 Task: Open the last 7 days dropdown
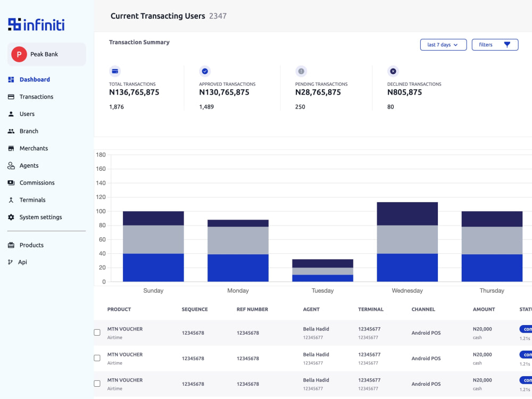[x=444, y=45]
